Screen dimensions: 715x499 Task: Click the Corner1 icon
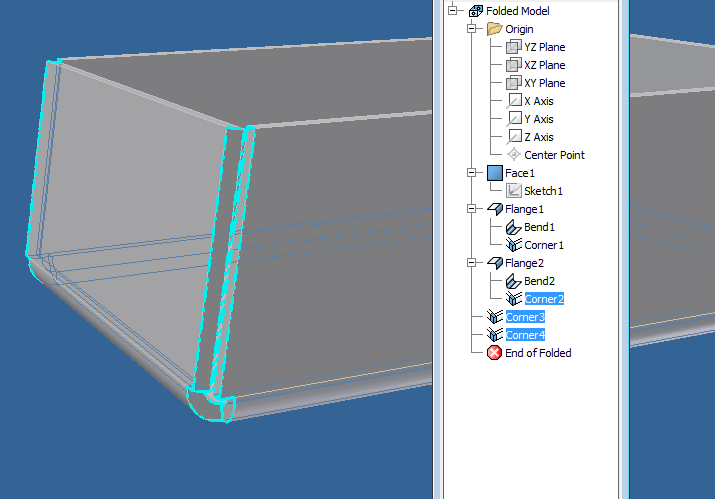pos(513,245)
